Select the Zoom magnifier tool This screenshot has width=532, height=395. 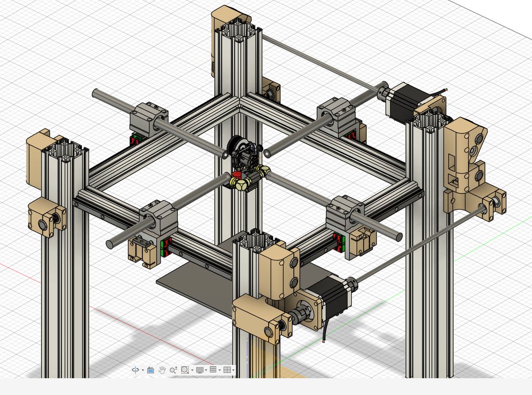(x=173, y=370)
